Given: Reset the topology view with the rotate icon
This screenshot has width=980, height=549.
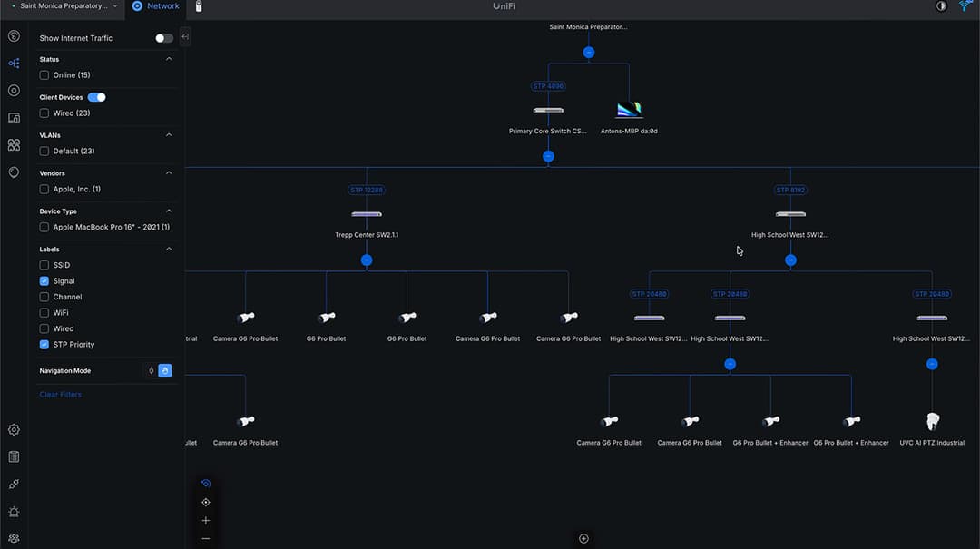Looking at the screenshot, I should pyautogui.click(x=206, y=484).
